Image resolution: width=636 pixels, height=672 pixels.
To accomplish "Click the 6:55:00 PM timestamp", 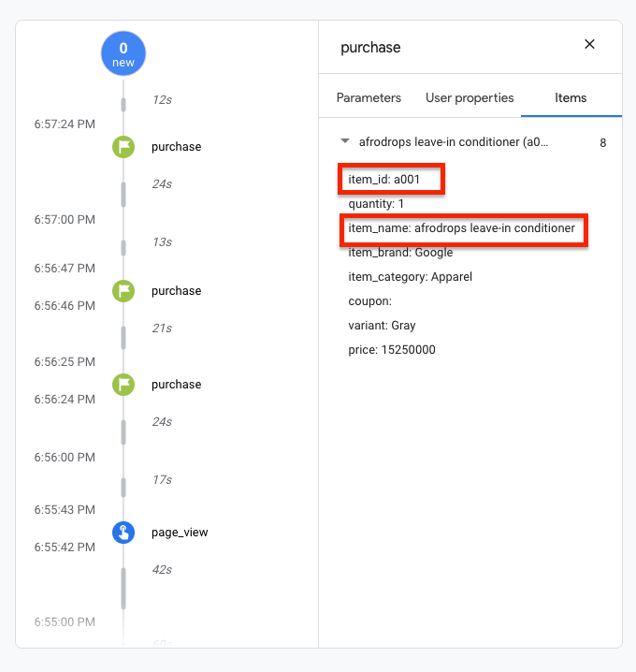I will (x=65, y=621).
